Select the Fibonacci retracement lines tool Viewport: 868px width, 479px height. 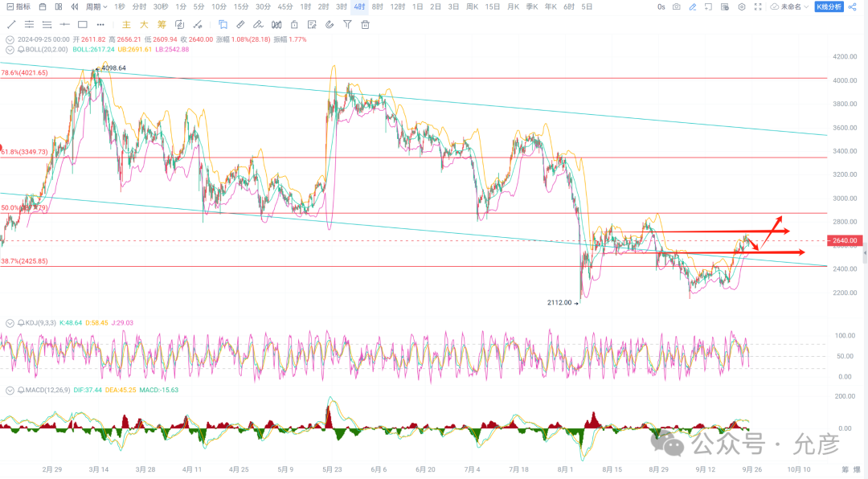click(47, 24)
